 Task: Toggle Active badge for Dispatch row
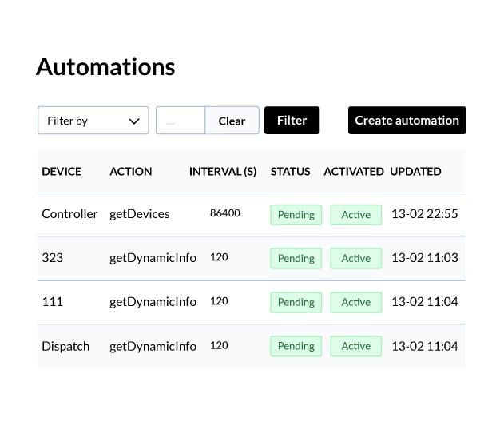click(356, 346)
